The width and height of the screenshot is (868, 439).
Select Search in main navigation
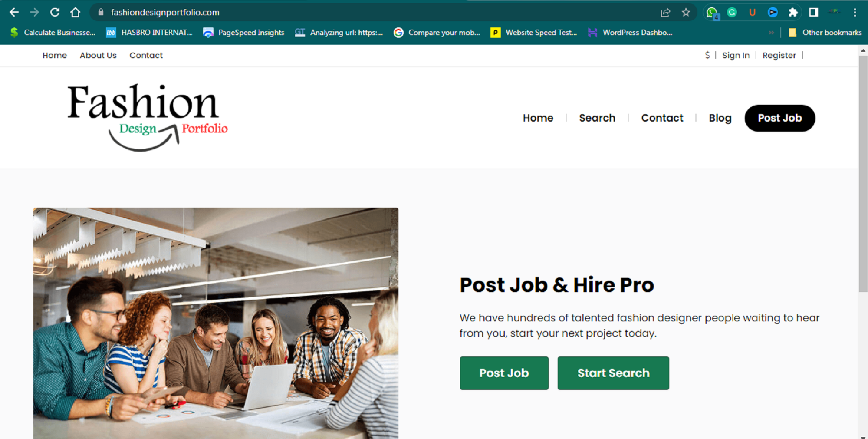click(x=597, y=118)
